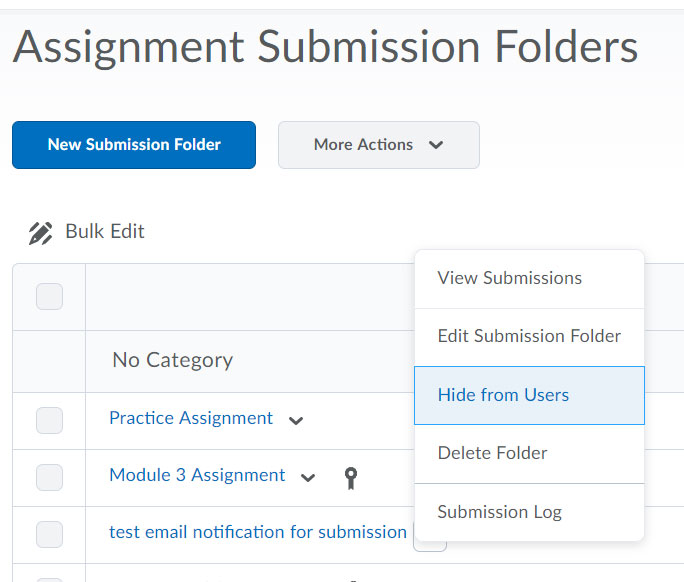The width and height of the screenshot is (684, 582).
Task: Expand Practice Assignment actions chevron
Action: pyautogui.click(x=296, y=421)
